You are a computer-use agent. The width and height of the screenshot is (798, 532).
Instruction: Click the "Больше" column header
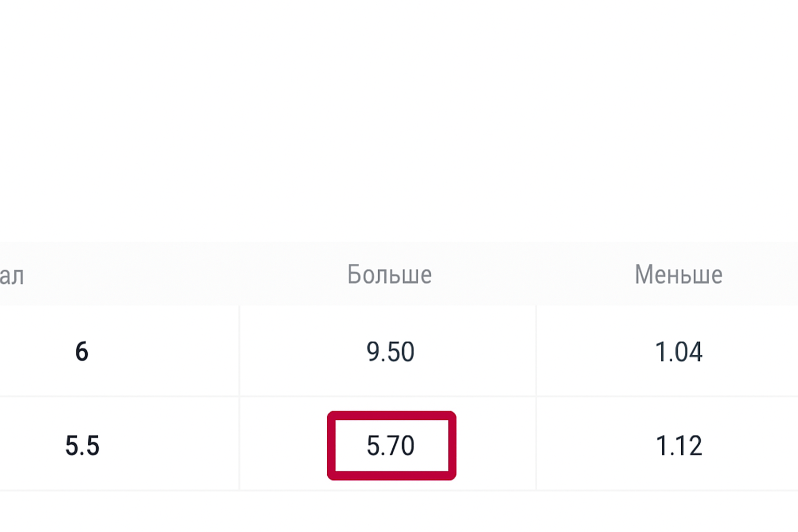[x=389, y=274]
